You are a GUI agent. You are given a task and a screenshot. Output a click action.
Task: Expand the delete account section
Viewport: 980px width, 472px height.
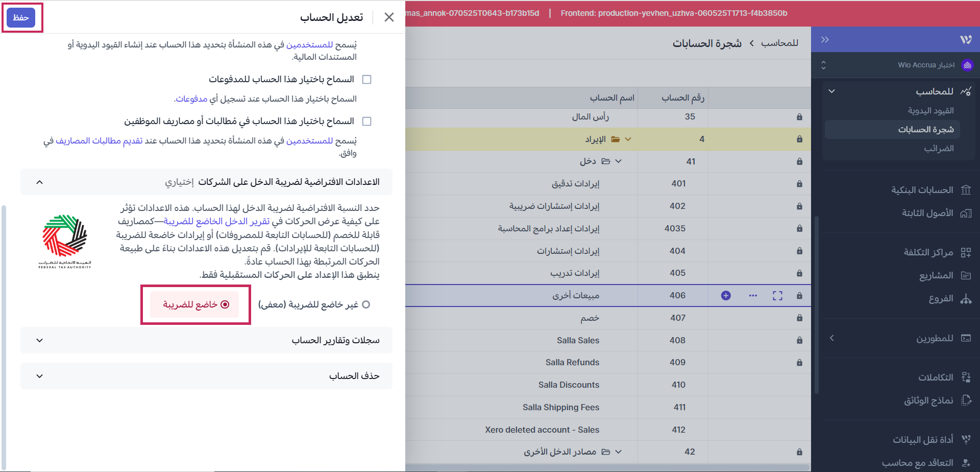206,376
